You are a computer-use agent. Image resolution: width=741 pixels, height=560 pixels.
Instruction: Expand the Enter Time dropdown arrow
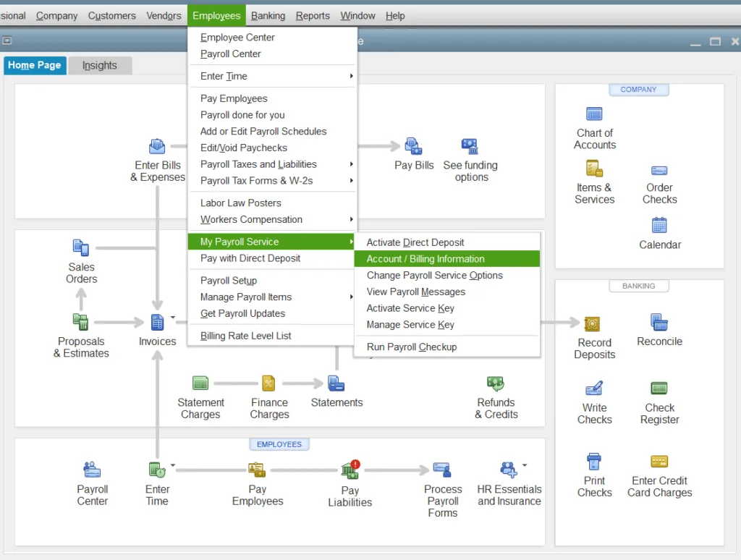pos(173,465)
